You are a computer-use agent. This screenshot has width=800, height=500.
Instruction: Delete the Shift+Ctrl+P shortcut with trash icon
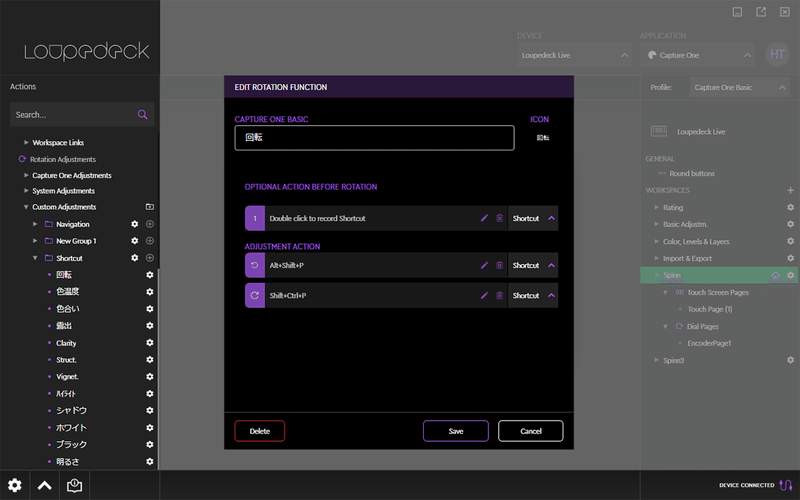point(499,295)
